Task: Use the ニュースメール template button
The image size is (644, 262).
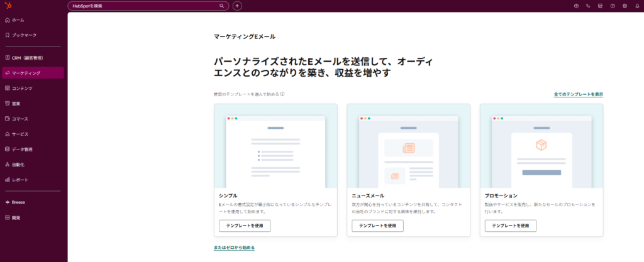Action: tap(377, 226)
